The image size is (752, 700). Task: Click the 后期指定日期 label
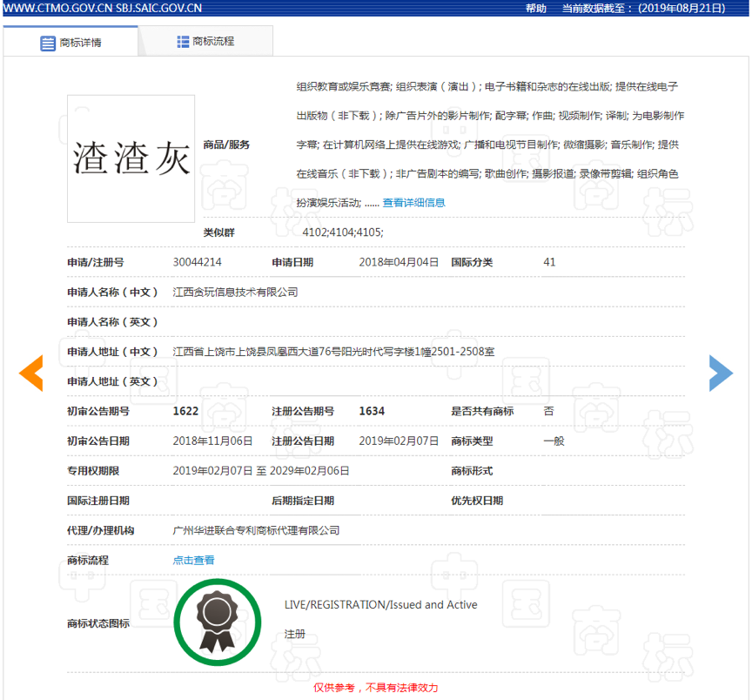click(303, 500)
